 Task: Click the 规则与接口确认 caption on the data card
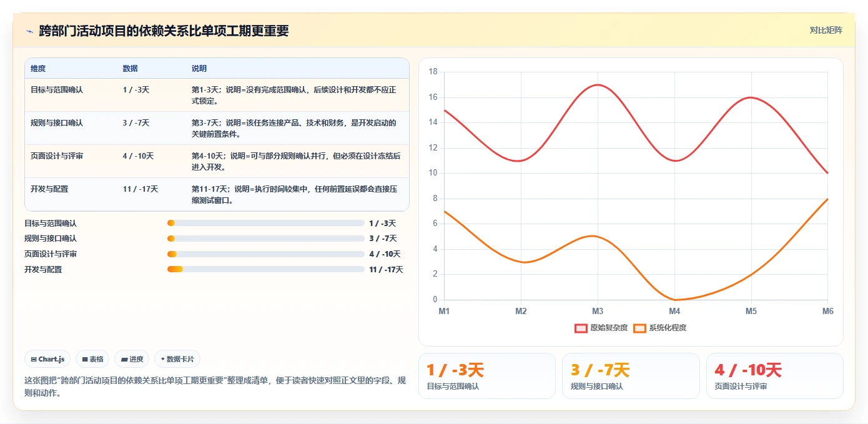(x=597, y=387)
